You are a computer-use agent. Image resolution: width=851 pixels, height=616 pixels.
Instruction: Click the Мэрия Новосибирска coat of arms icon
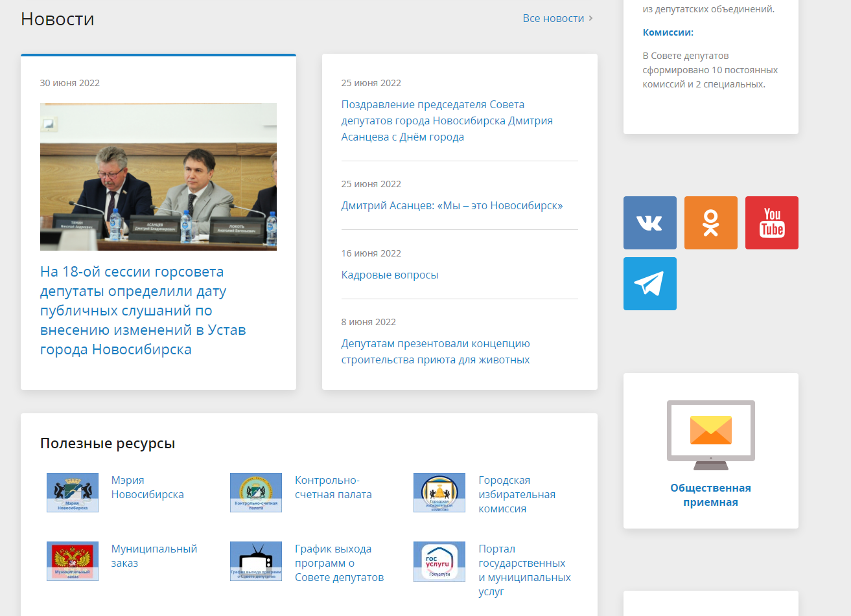(x=73, y=492)
